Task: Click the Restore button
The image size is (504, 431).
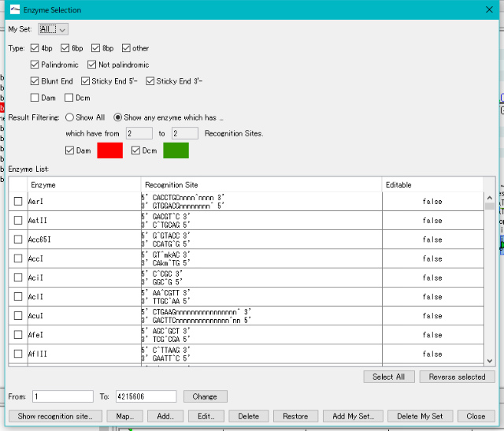Action: point(295,416)
